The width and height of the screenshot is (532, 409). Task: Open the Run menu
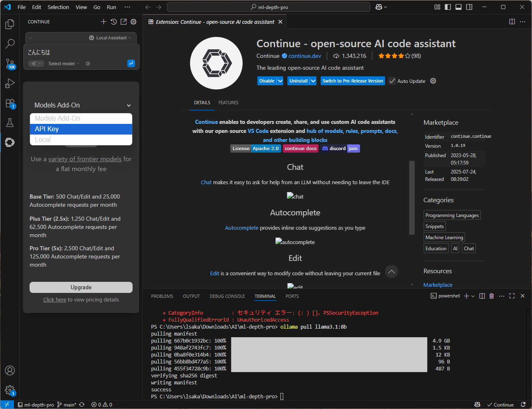click(111, 7)
